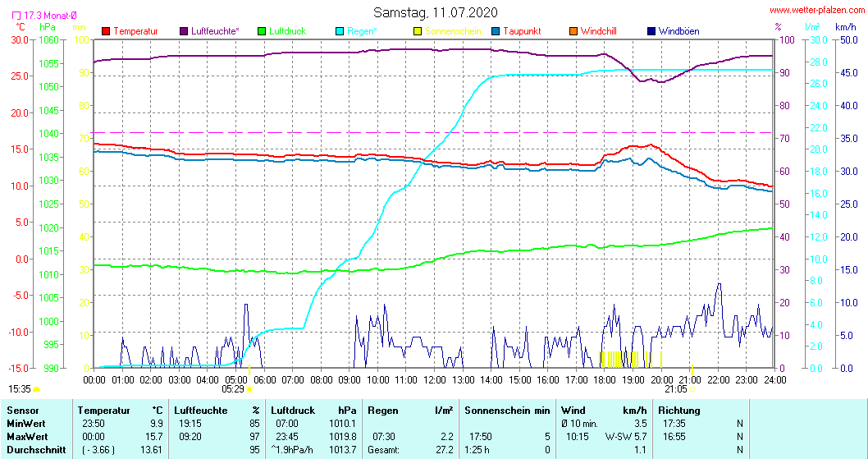Click the cyan l/m² axis unit label
The width and height of the screenshot is (868, 459).
(x=813, y=26)
